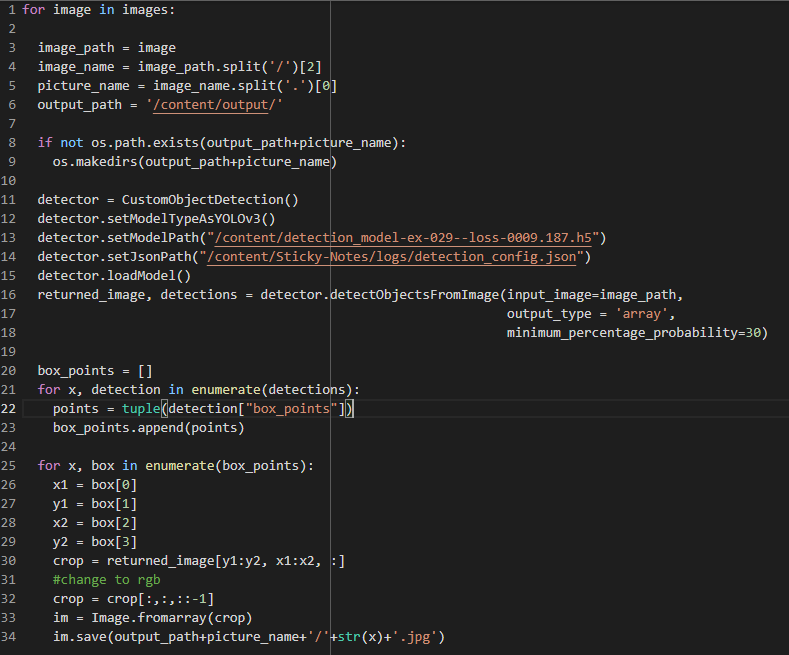Click 'y2 = box[3]' on line 29

(x=95, y=542)
